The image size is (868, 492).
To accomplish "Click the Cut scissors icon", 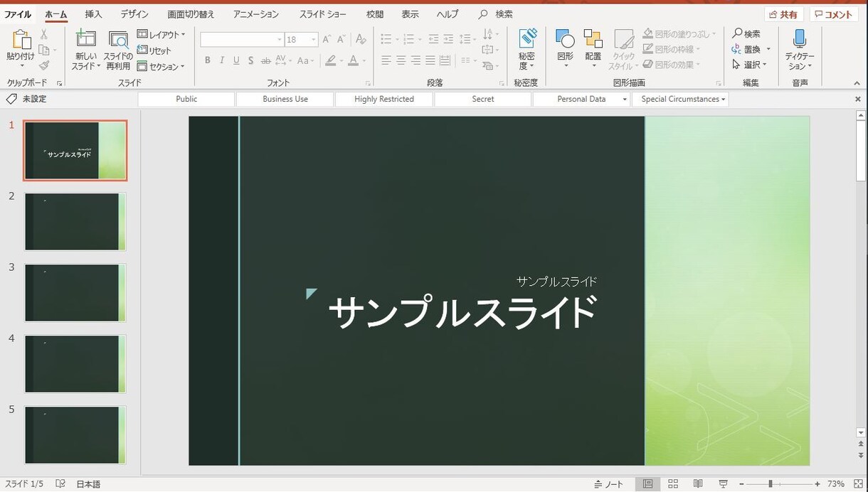I will coord(44,34).
